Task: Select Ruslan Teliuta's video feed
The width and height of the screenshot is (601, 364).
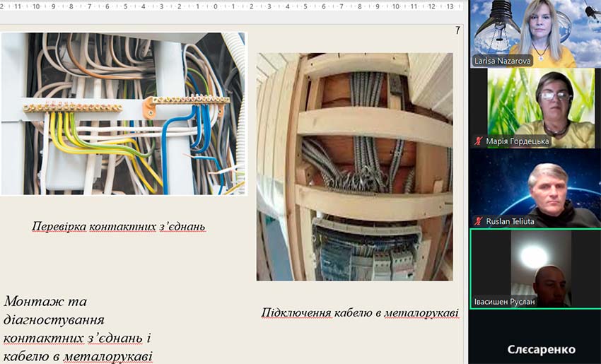Action: pyautogui.click(x=535, y=184)
